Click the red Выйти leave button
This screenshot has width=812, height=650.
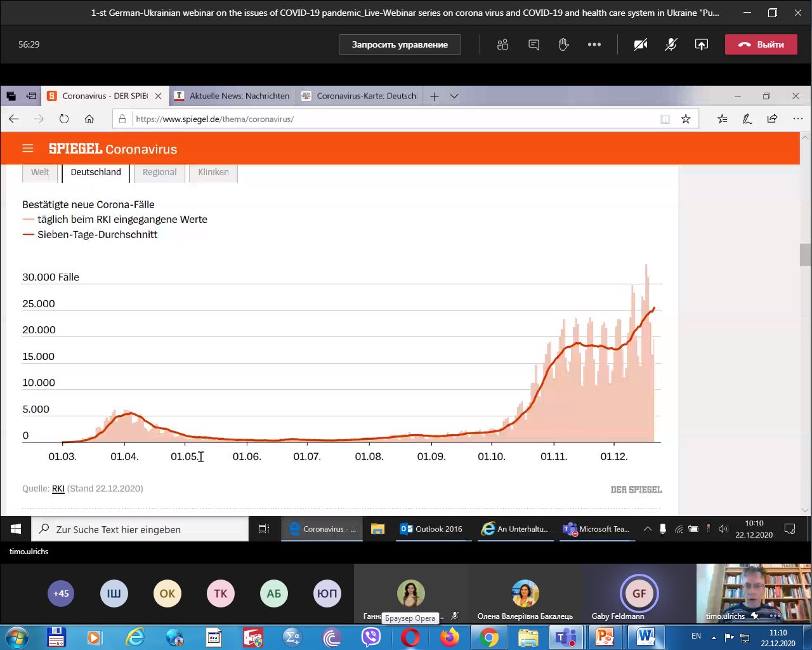click(761, 44)
